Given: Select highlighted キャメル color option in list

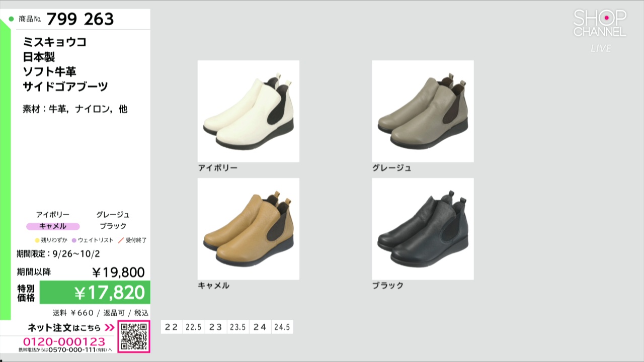Looking at the screenshot, I should click(53, 226).
